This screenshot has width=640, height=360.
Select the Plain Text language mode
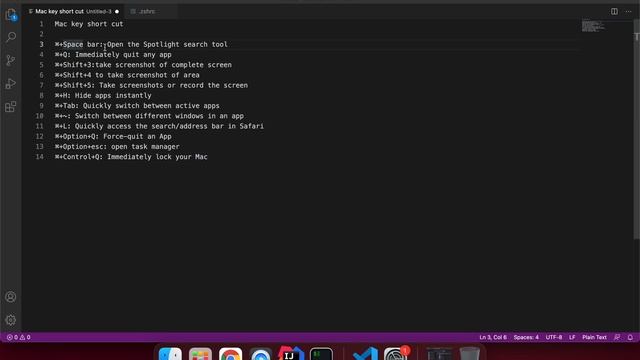pos(594,338)
